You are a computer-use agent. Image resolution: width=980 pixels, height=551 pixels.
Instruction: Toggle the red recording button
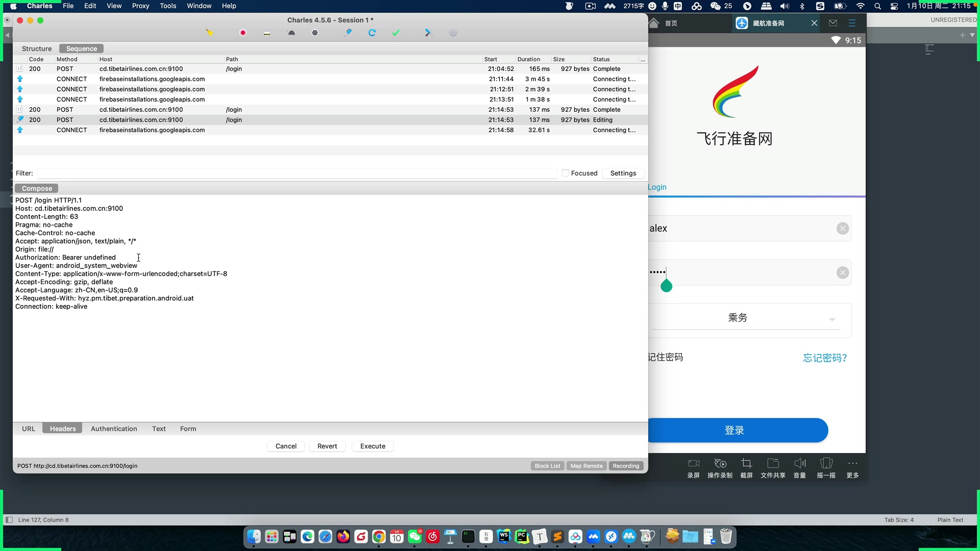[x=243, y=33]
